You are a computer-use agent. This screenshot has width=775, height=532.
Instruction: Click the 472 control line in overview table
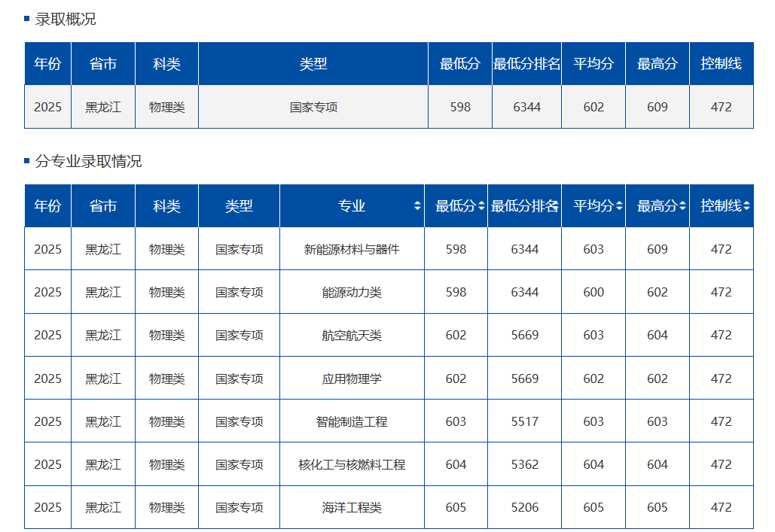(721, 107)
